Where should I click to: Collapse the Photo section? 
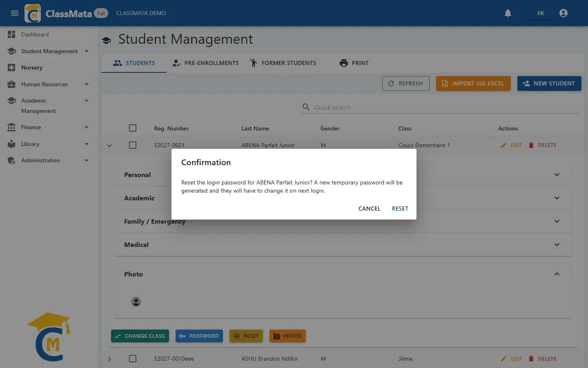[557, 274]
